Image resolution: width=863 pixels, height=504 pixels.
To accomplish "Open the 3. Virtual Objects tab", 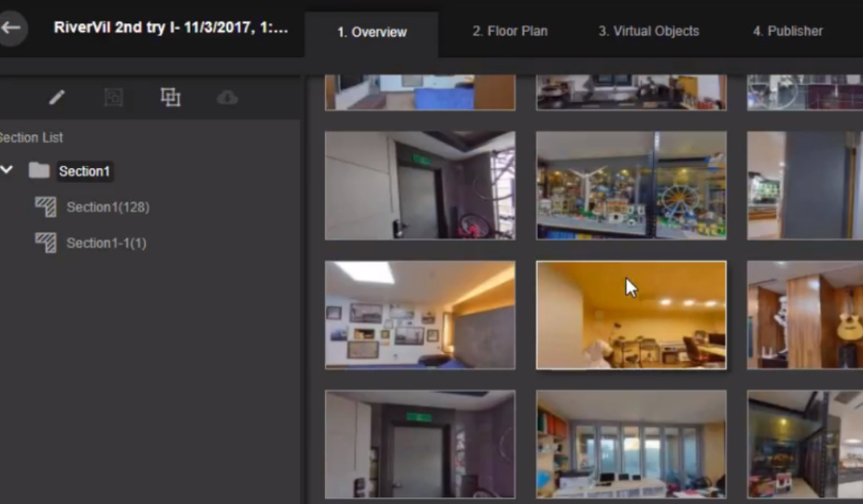I will point(649,32).
